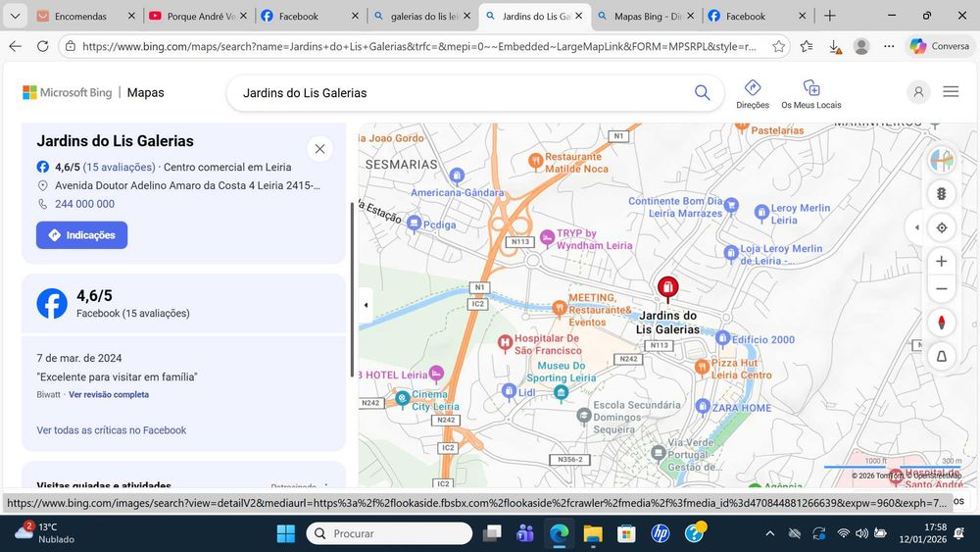980x552 pixels.
Task: Click the search magnifier icon
Action: pos(702,93)
